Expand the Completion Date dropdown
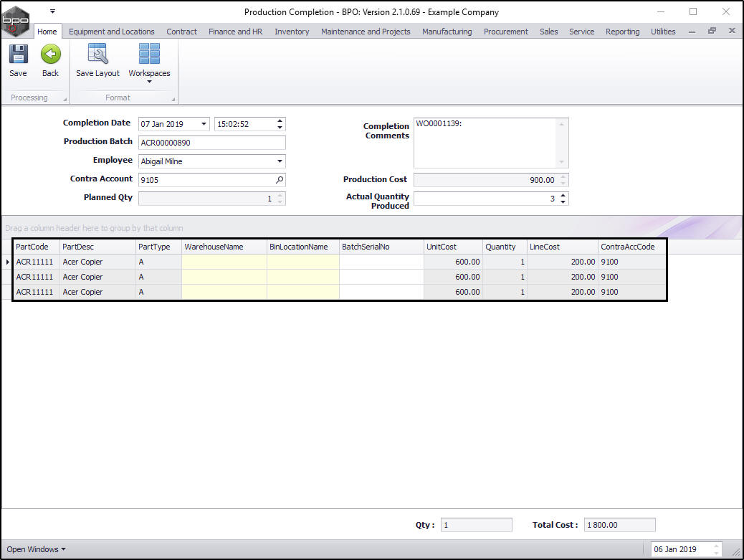The height and width of the screenshot is (560, 744). click(x=204, y=124)
